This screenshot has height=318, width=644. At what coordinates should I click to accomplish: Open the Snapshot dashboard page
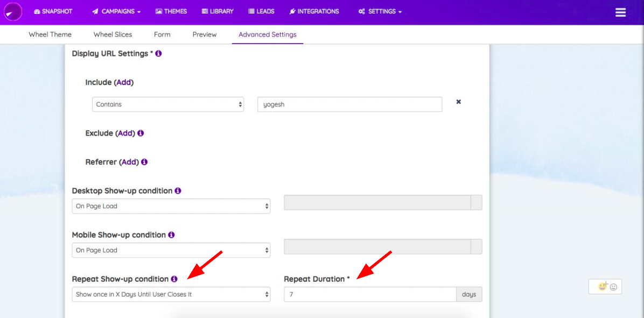click(53, 11)
